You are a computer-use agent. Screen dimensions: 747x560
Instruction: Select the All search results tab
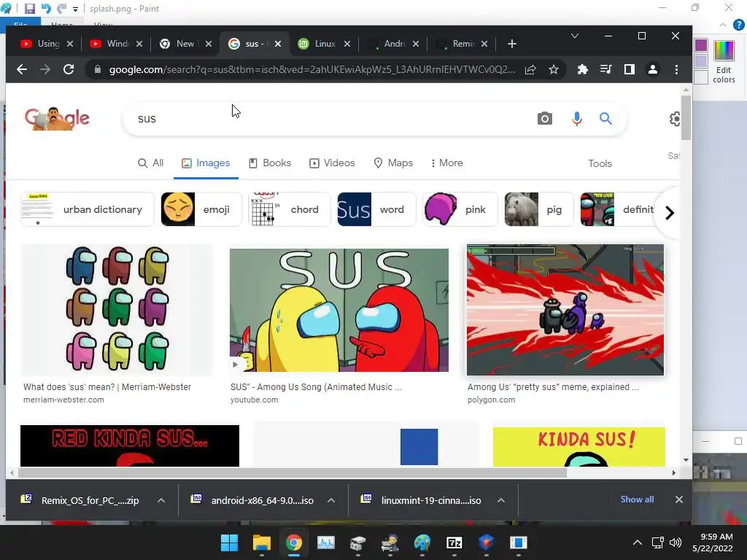(x=150, y=163)
